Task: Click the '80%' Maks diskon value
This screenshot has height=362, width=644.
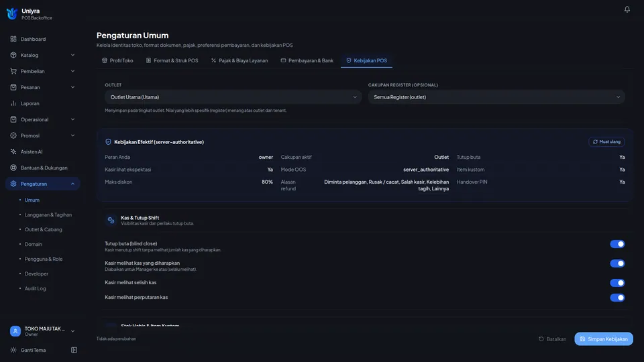Action: (x=267, y=182)
